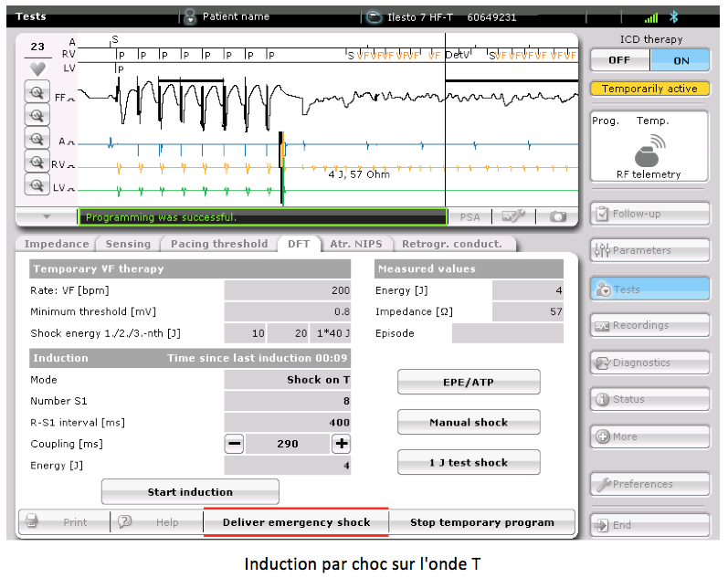Open the Mode 'Shock on T' selector
728x578 pixels.
[287, 380]
